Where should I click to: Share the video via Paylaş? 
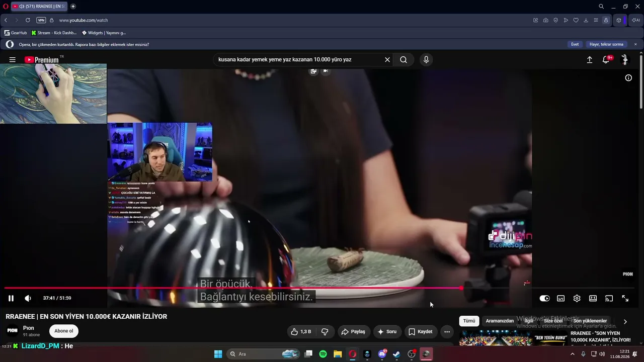pos(353,332)
